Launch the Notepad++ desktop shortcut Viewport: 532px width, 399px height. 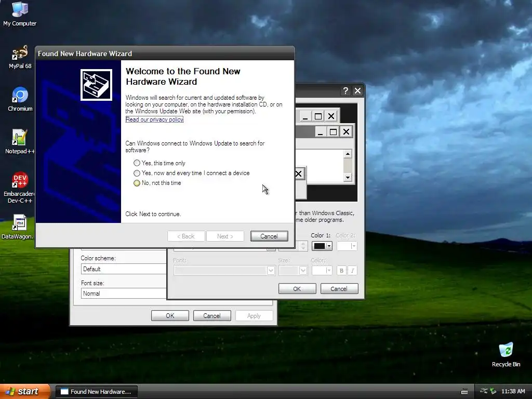tap(20, 141)
